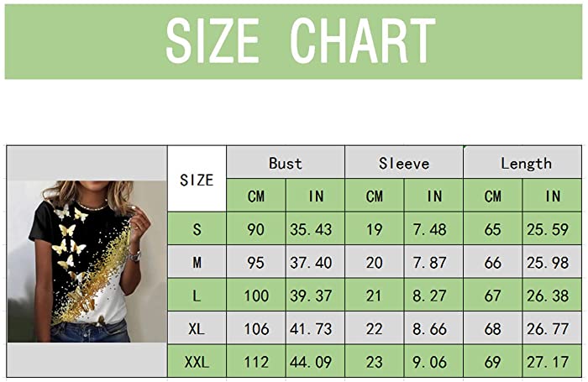Select the L size row label
This screenshot has height=382, width=588.
[197, 295]
